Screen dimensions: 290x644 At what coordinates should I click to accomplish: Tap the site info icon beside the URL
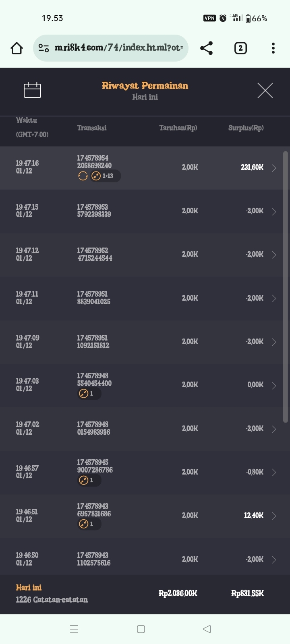(43, 48)
